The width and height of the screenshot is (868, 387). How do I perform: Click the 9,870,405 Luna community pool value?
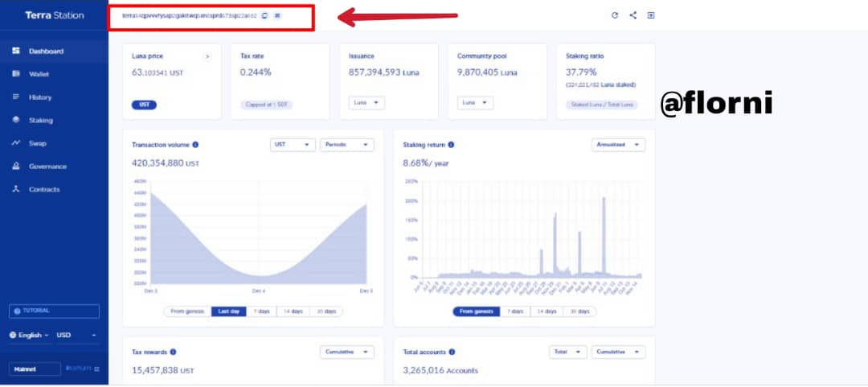click(x=487, y=72)
